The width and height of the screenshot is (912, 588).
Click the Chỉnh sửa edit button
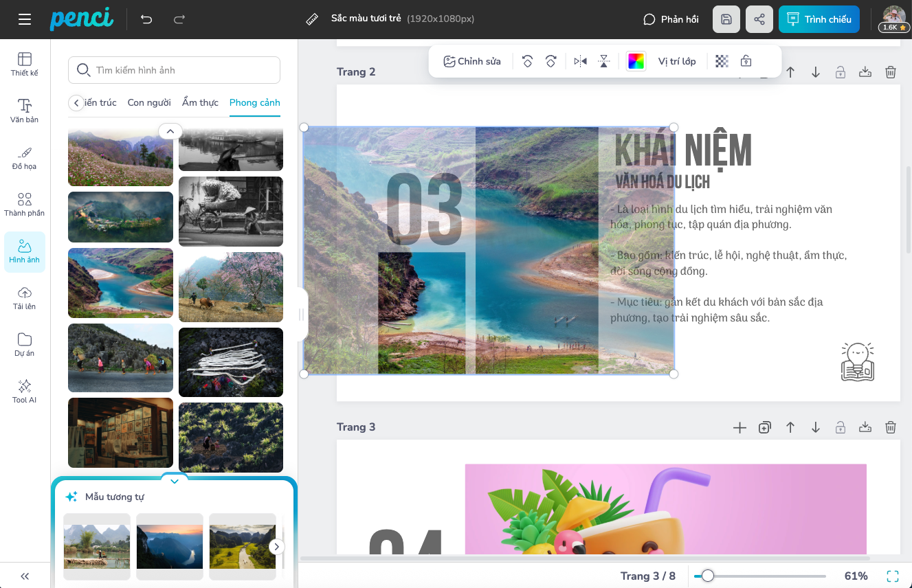(472, 61)
